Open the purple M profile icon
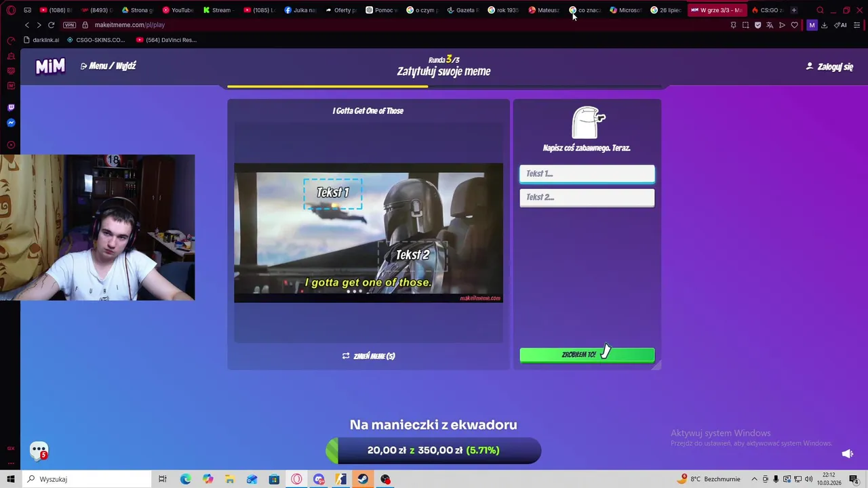 point(812,25)
